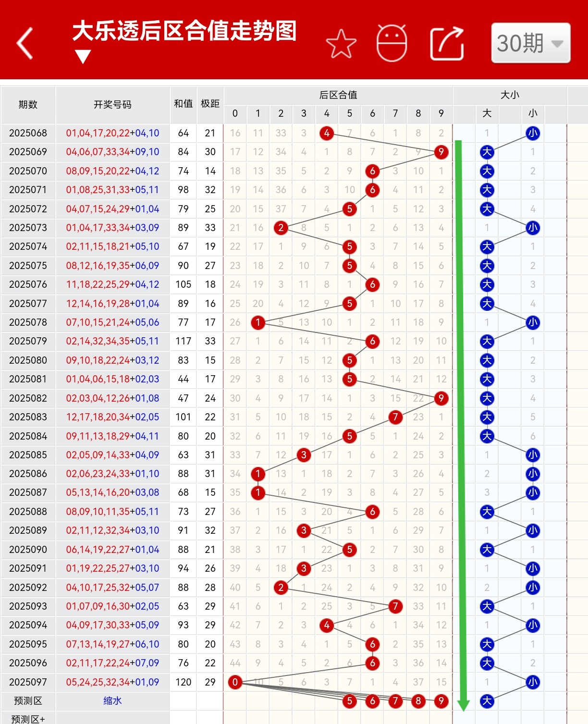
Task: Tap numbers 05,24,25,32,34+01,09
Action: [x=112, y=682]
